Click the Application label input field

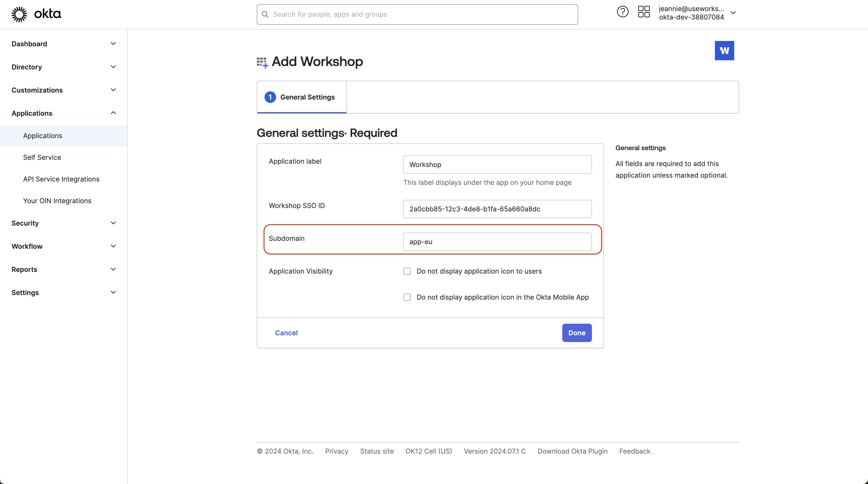pos(497,165)
